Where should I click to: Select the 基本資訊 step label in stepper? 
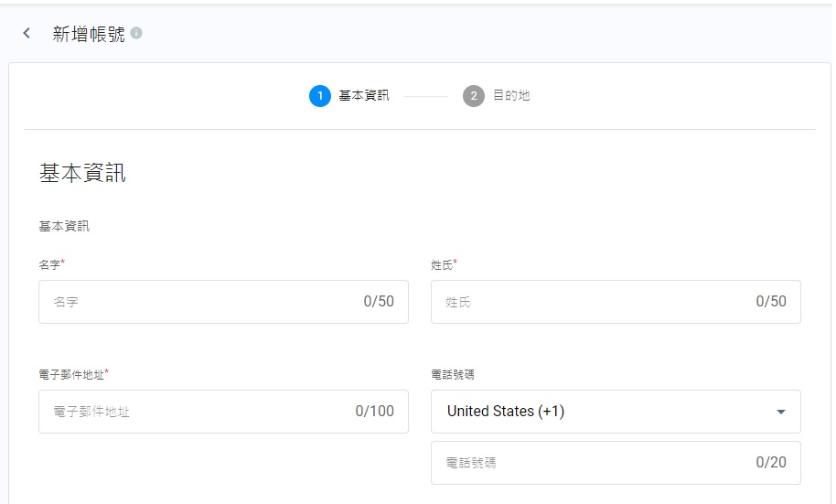pos(364,95)
